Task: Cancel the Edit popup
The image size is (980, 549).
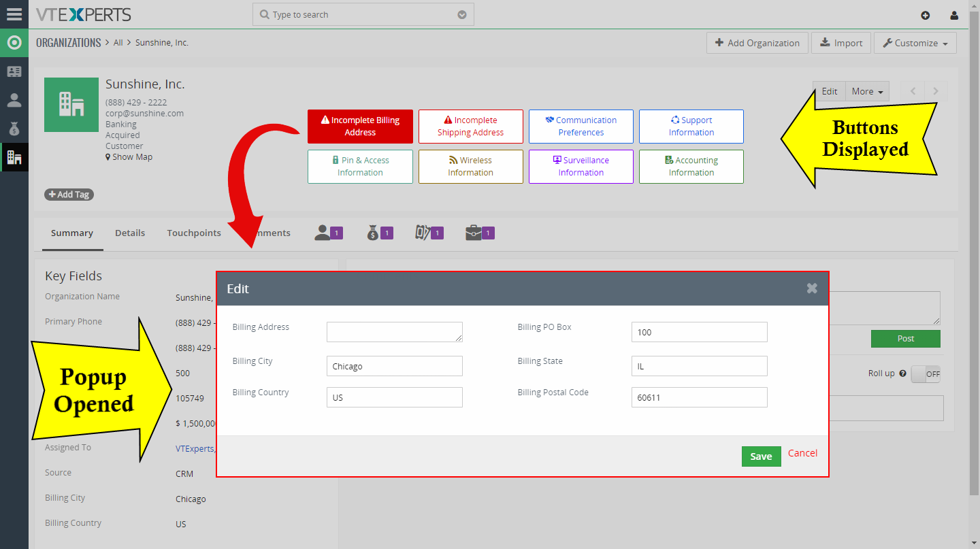Action: 802,453
